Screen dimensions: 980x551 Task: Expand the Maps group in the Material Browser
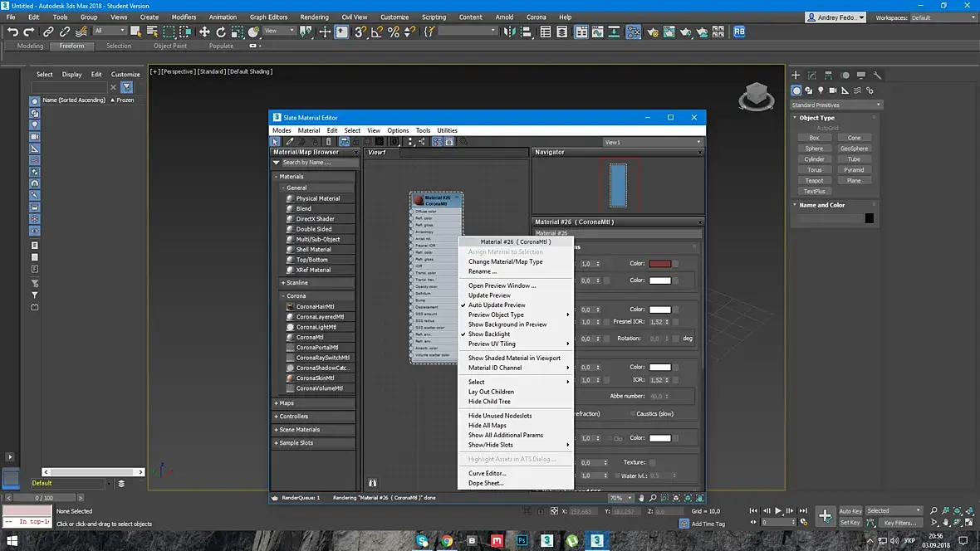click(287, 403)
